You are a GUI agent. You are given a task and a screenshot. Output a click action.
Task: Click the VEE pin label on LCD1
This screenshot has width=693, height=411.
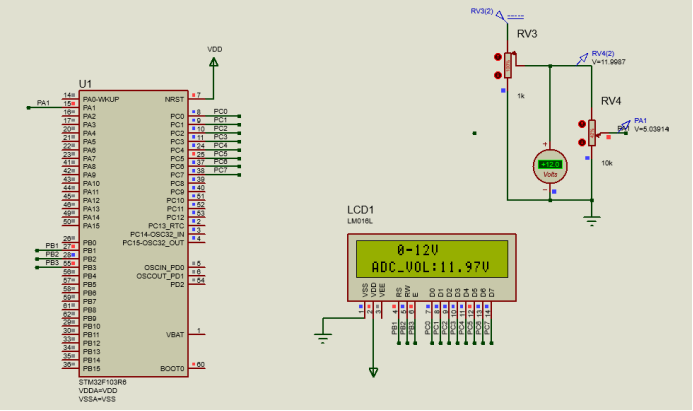383,290
